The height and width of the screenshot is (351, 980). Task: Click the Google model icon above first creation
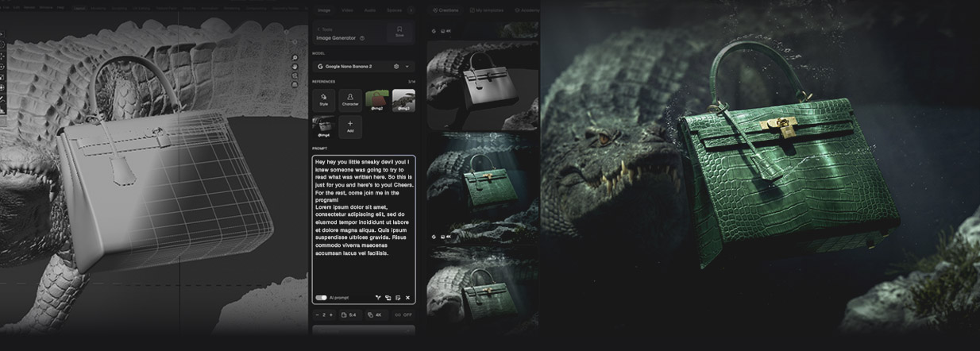click(434, 31)
